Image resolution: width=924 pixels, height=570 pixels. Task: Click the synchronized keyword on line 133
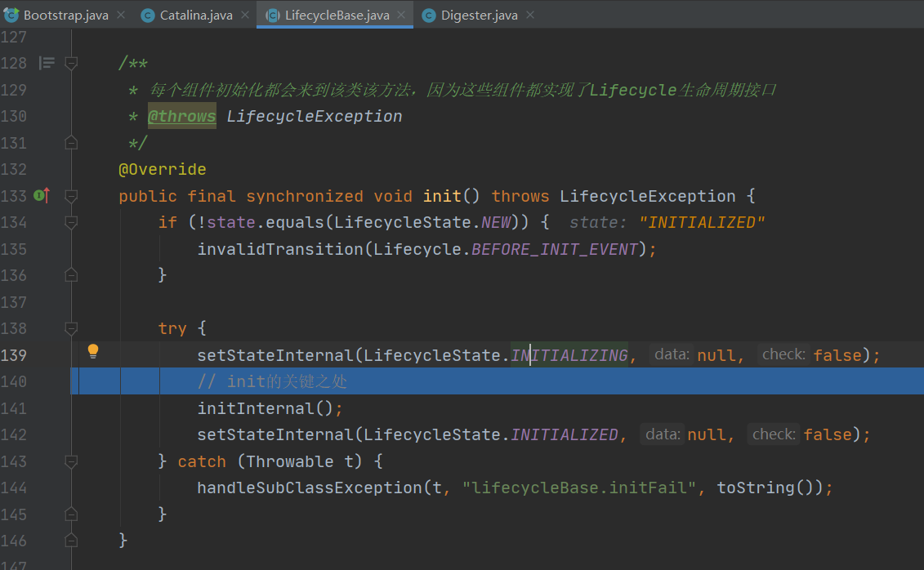click(x=305, y=196)
